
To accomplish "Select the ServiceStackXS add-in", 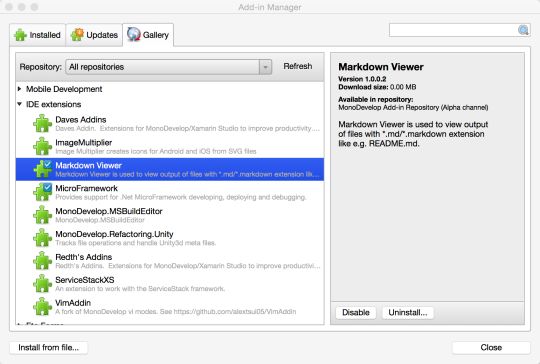I will (170, 284).
